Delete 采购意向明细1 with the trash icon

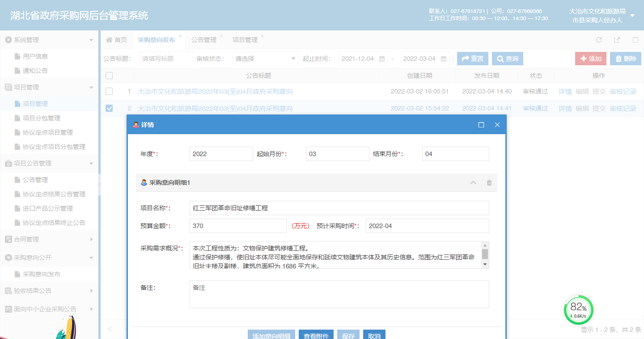click(489, 182)
